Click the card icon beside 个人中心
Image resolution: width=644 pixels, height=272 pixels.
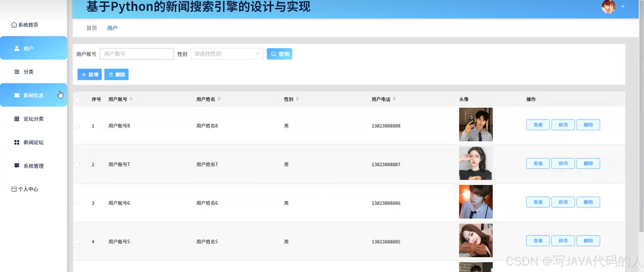(14, 189)
